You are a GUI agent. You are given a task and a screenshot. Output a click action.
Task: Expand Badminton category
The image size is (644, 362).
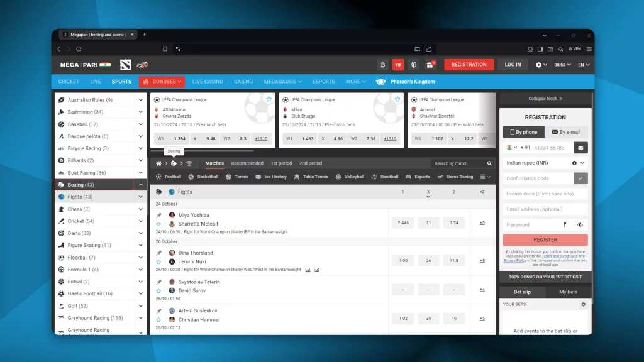(x=140, y=112)
